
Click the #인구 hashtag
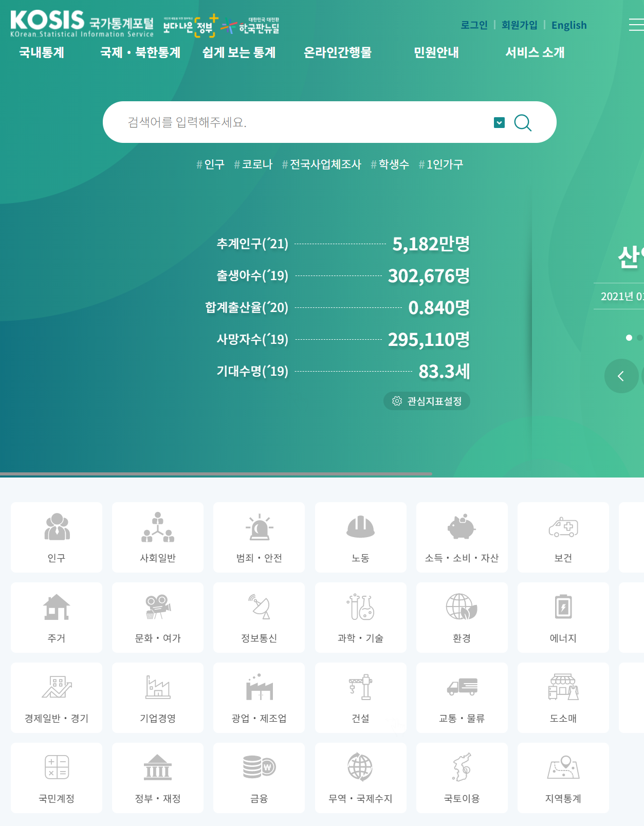point(210,164)
